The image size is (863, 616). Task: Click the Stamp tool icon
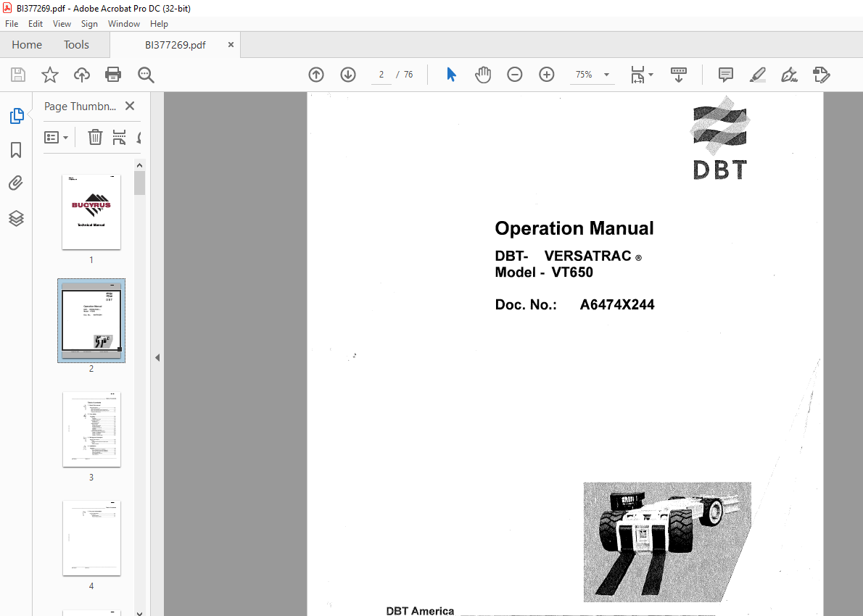click(821, 75)
